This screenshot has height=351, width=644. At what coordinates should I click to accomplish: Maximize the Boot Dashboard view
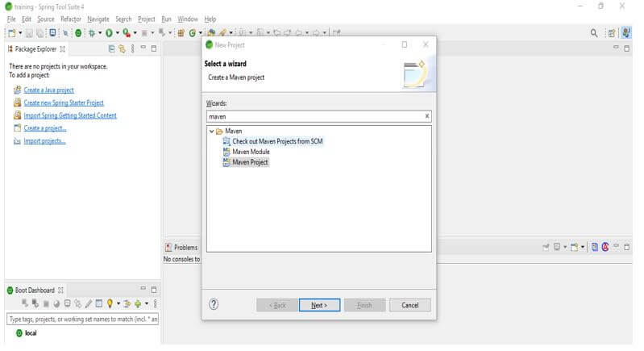click(x=154, y=290)
